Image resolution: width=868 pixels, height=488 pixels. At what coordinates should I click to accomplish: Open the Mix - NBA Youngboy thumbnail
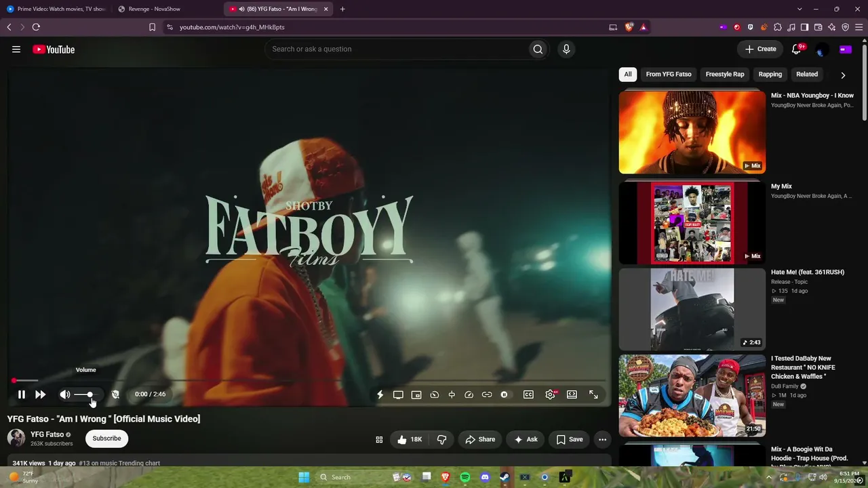pyautogui.click(x=692, y=132)
